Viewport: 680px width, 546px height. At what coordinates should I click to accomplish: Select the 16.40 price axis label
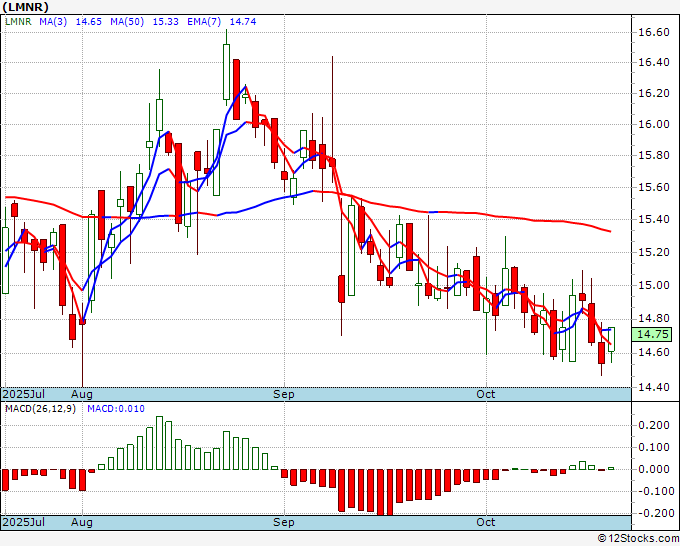pyautogui.click(x=654, y=62)
